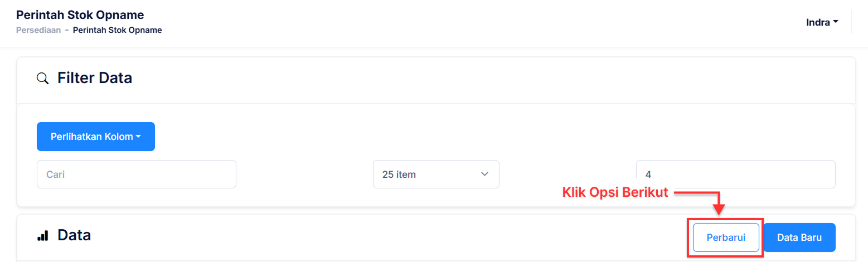Click the red Klik Opsi Berikut annotation
868x262 pixels.
coord(615,192)
